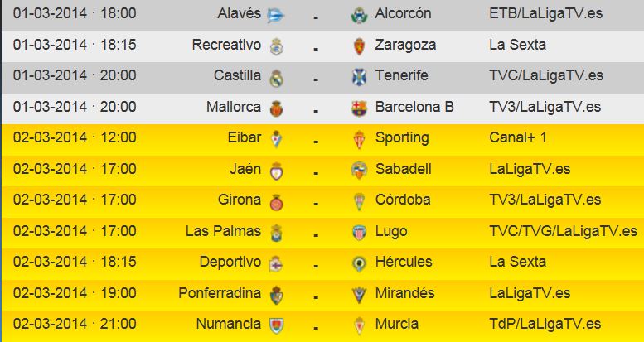
Task: Click the Castilla team crest
Action: (276, 77)
